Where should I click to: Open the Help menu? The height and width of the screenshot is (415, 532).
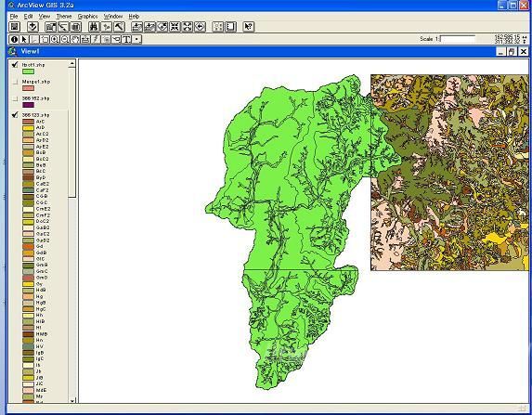pyautogui.click(x=134, y=16)
